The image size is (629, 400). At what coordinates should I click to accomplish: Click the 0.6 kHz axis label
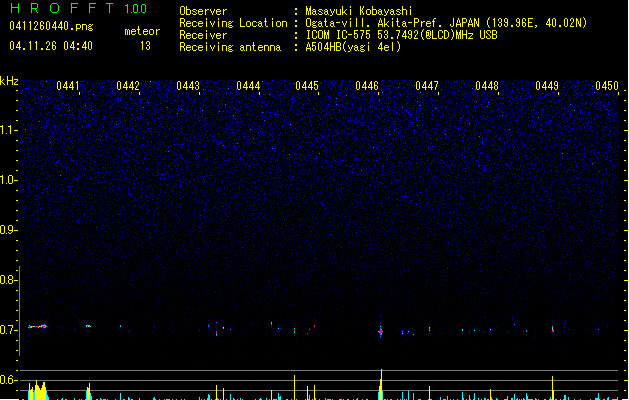[x=8, y=380]
